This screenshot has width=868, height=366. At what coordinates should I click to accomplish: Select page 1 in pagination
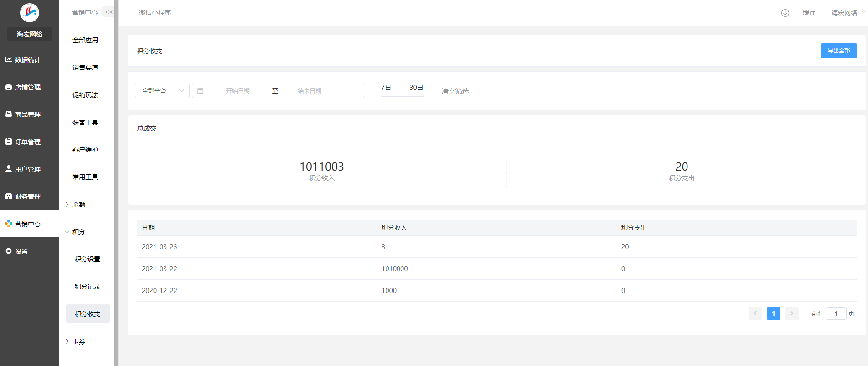tap(774, 314)
